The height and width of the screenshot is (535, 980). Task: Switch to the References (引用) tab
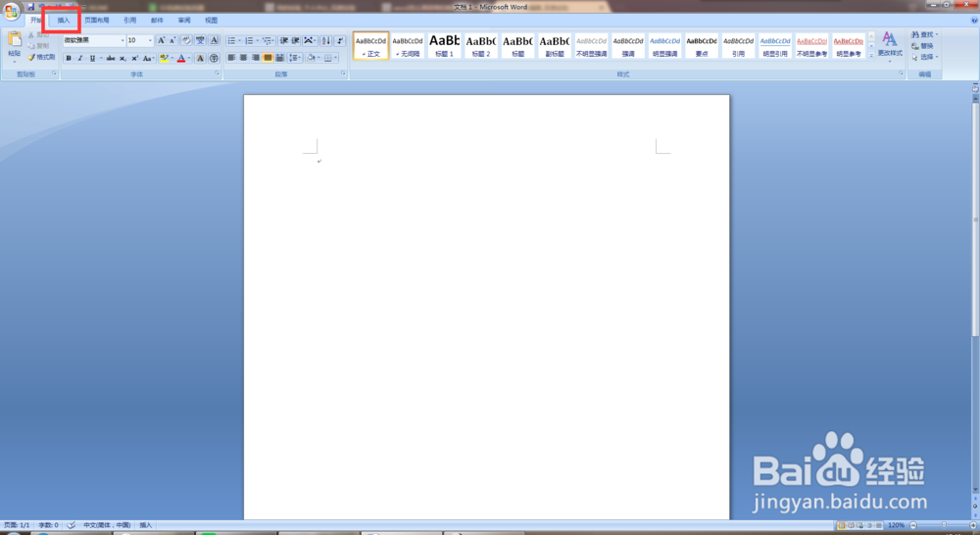(130, 21)
